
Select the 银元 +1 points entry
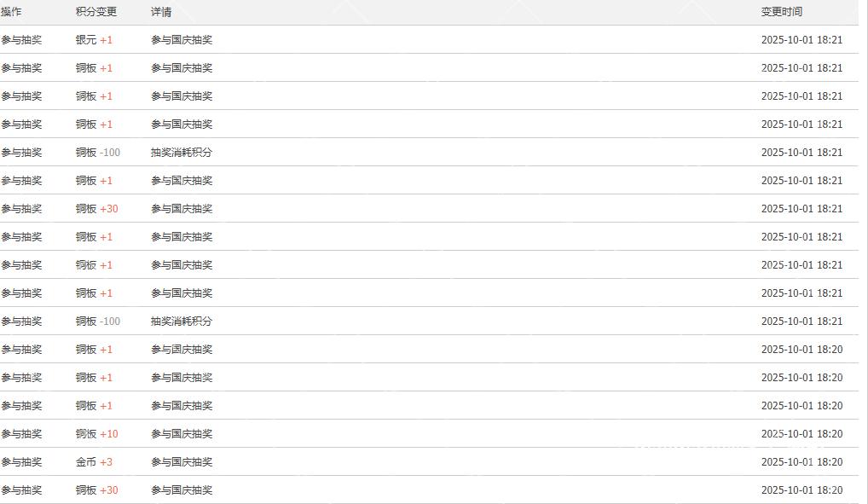point(94,40)
